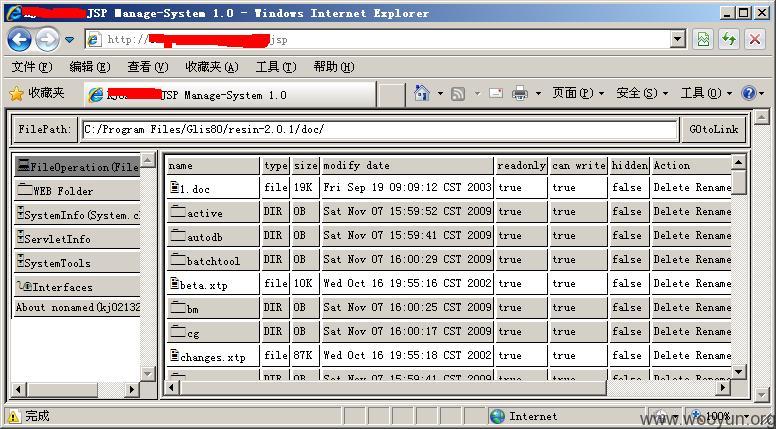
Task: Select FileOperation in the sidebar
Action: click(77, 166)
